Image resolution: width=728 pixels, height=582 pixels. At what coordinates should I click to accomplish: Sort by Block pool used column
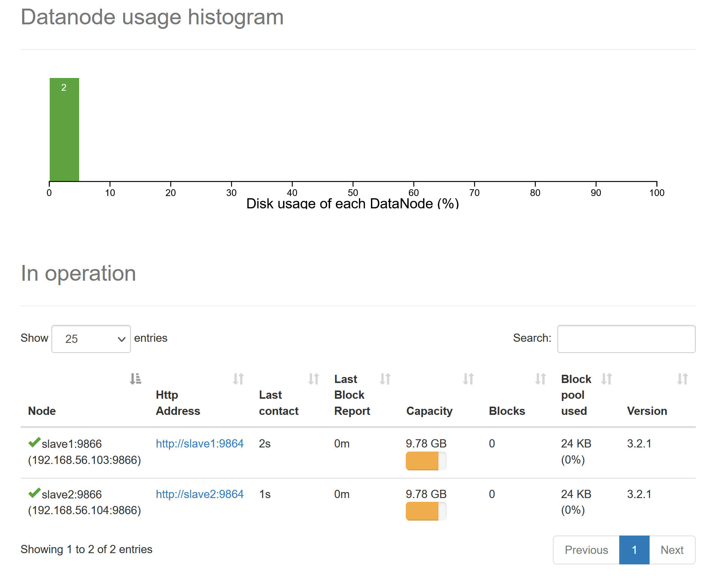576,395
